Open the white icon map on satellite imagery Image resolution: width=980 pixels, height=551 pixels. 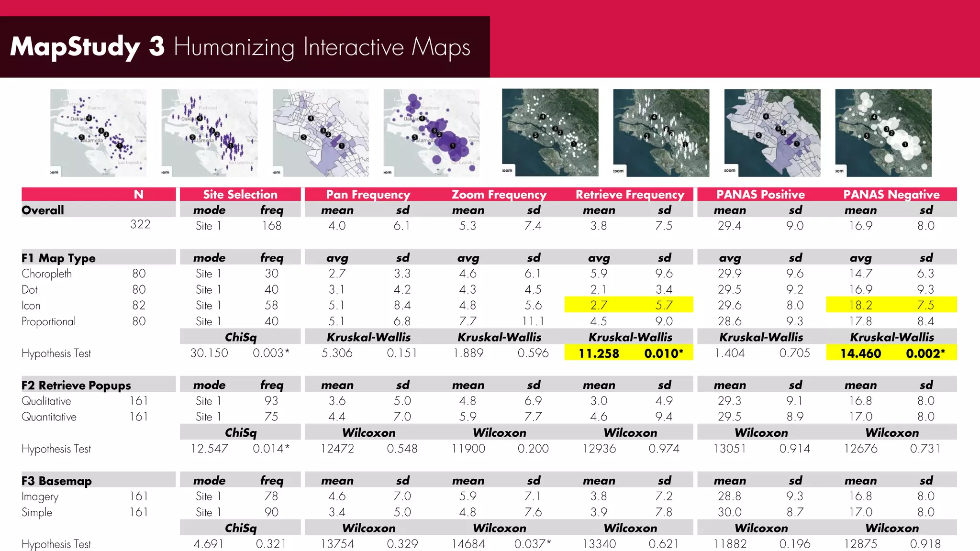[x=661, y=132]
